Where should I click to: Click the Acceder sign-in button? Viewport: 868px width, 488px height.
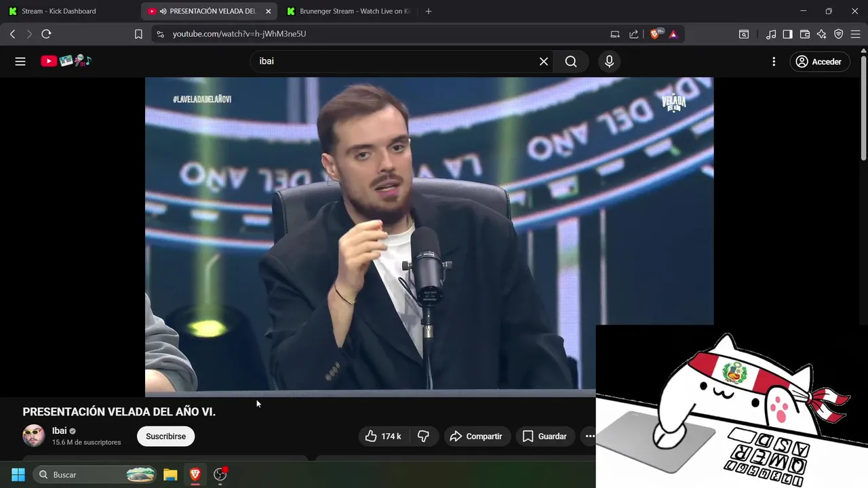pyautogui.click(x=818, y=61)
